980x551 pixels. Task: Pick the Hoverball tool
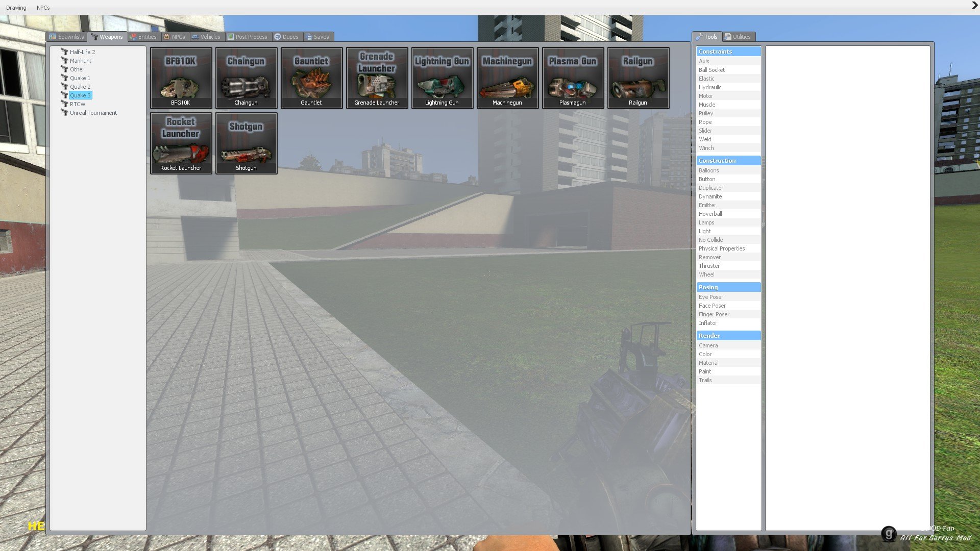(x=728, y=214)
